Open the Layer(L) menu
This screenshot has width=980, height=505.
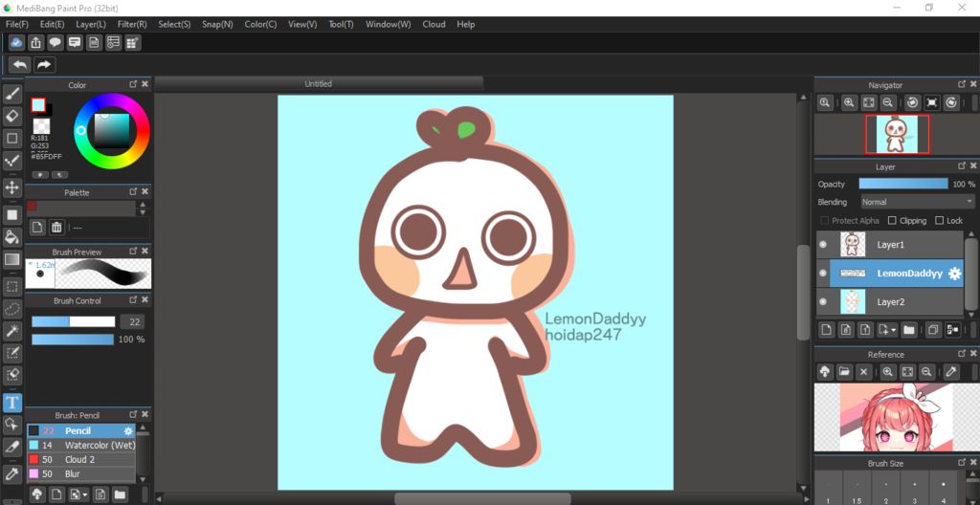click(91, 24)
